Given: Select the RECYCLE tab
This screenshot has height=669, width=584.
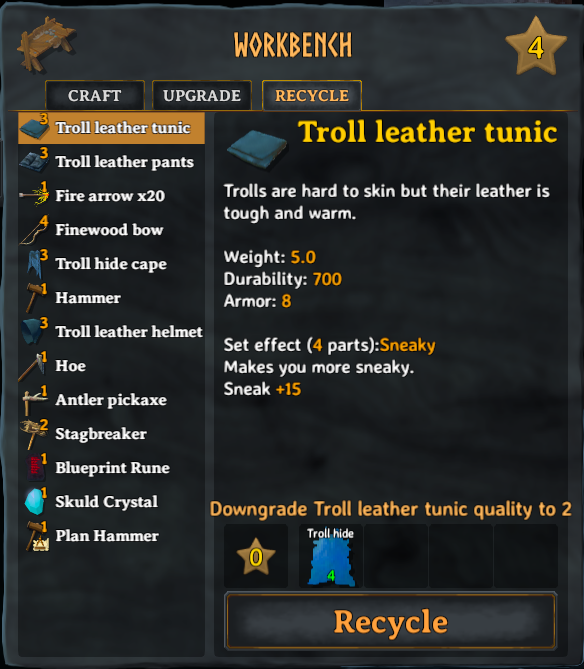Looking at the screenshot, I should coord(312,96).
